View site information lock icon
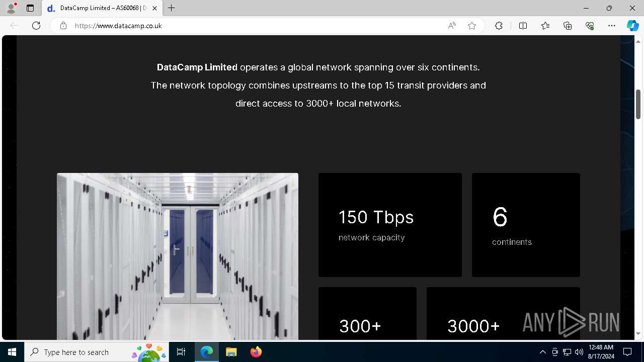 pos(63,26)
